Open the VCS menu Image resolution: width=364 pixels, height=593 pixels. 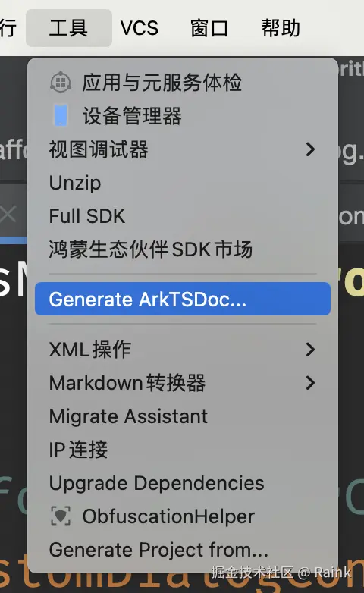point(140,28)
